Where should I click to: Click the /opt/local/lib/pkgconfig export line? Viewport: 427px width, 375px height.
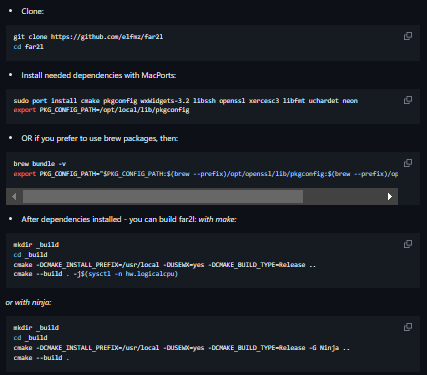[101, 110]
